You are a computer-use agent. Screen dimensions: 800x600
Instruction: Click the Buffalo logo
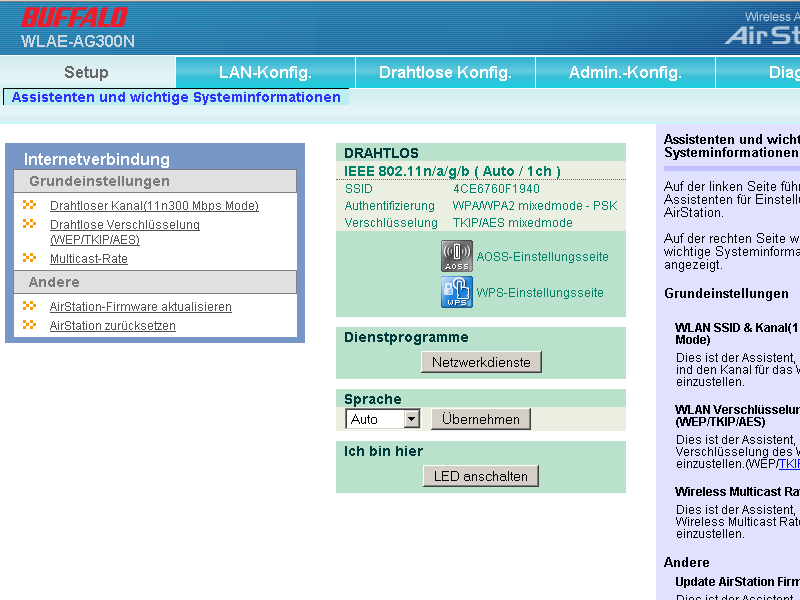point(74,17)
